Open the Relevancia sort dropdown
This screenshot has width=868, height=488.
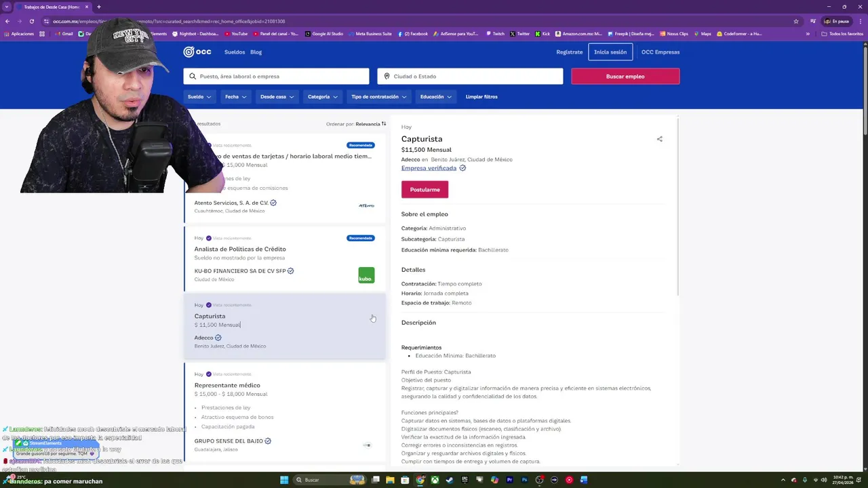pos(370,124)
